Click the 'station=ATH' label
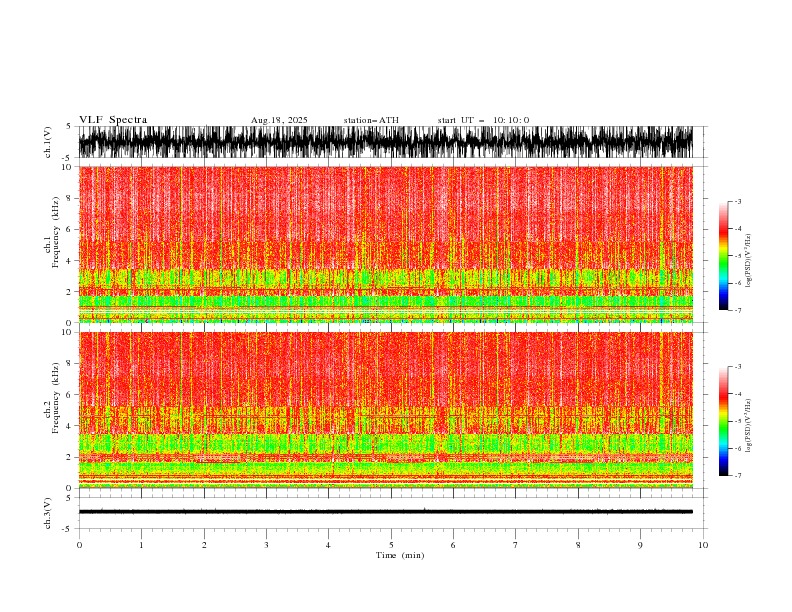Image resolution: width=792 pixels, height=612 pixels. (x=371, y=120)
